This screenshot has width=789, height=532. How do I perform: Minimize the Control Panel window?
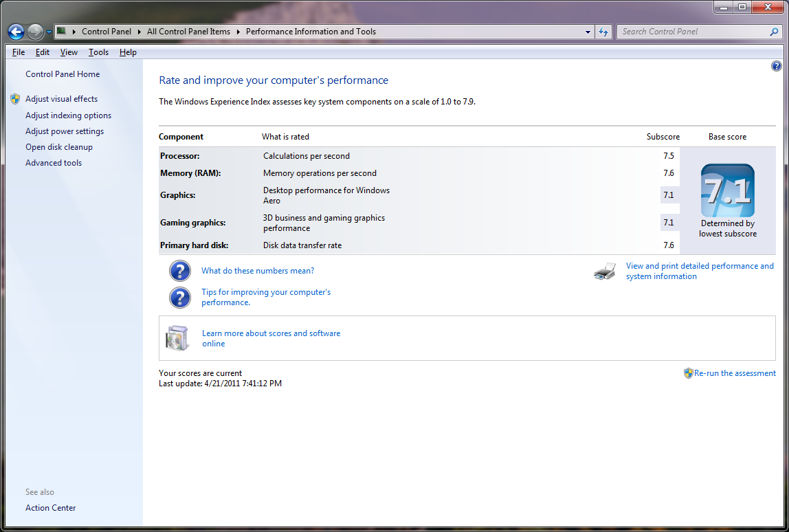(724, 7)
